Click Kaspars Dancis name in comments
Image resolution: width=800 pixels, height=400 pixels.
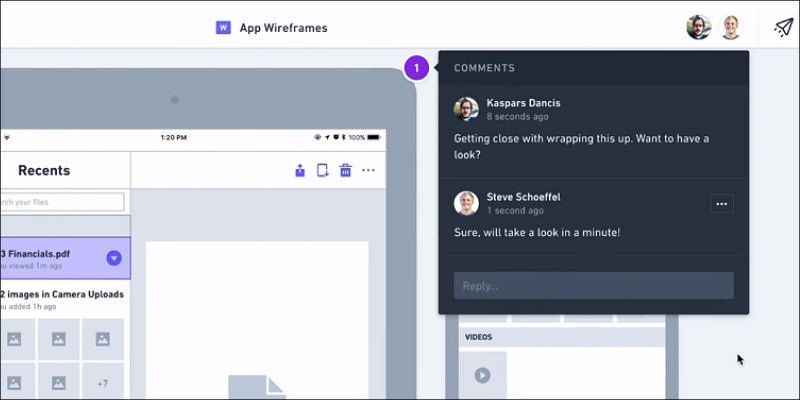[523, 103]
